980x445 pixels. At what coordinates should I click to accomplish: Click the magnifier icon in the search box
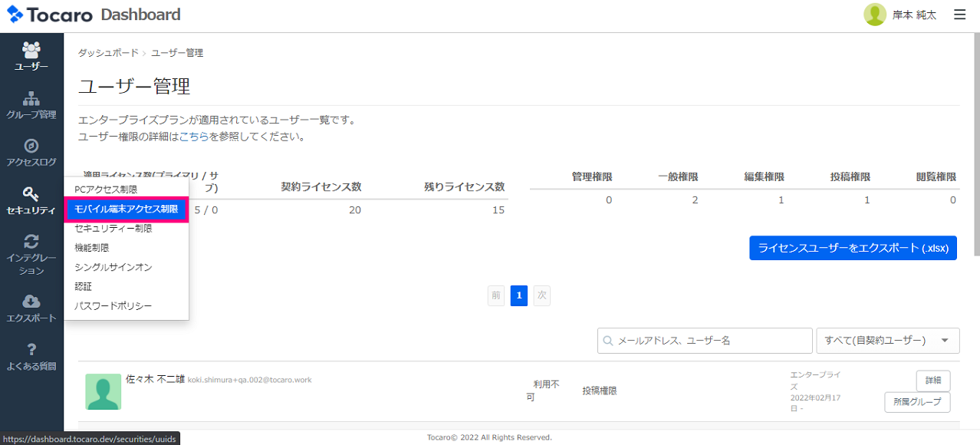608,341
